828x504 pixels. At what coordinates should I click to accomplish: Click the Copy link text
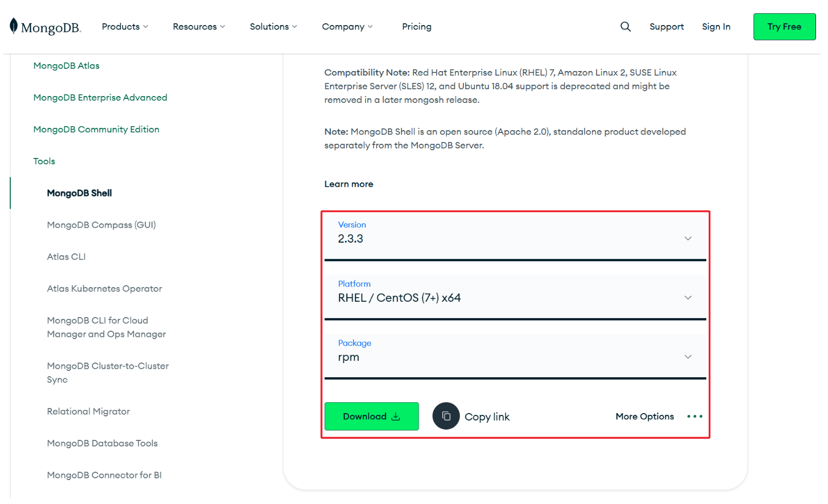pyautogui.click(x=487, y=417)
